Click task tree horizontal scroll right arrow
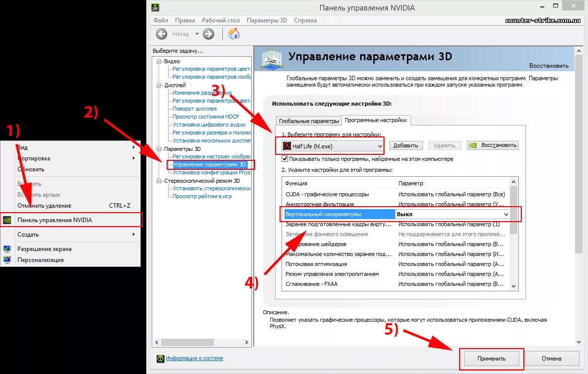This screenshot has width=588, height=374. pos(246,343)
